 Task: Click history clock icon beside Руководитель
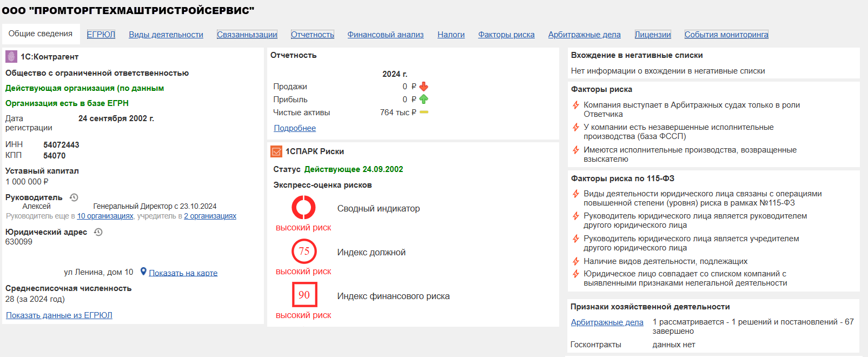(x=74, y=197)
